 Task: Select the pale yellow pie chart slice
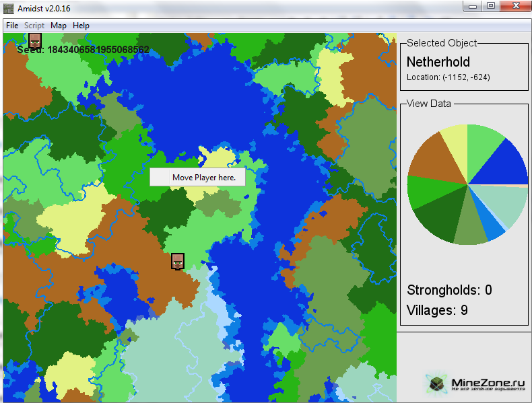tap(455, 139)
